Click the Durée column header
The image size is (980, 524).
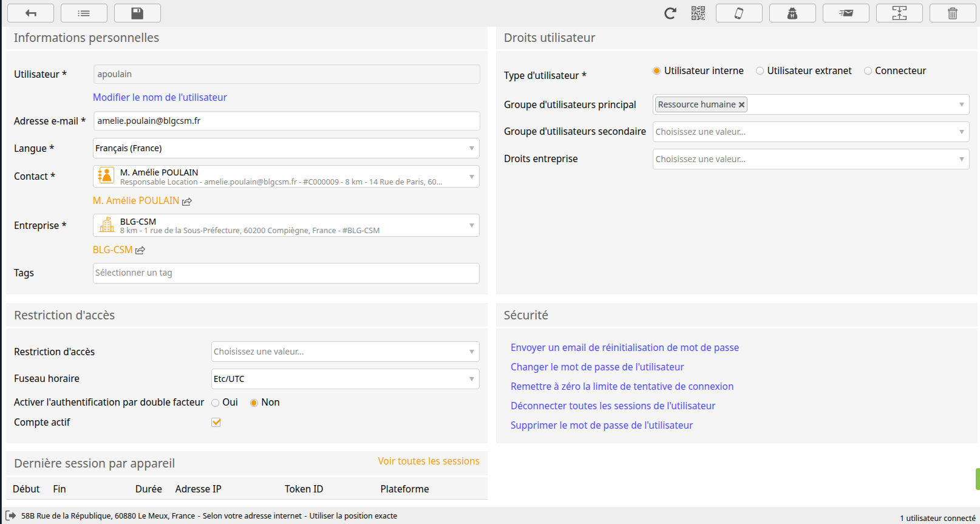click(x=149, y=489)
